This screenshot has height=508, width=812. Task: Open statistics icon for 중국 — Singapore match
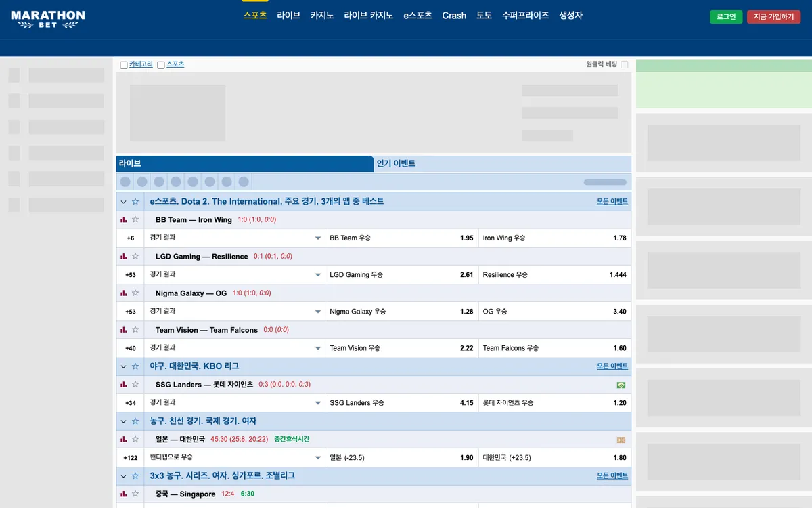[x=124, y=494]
